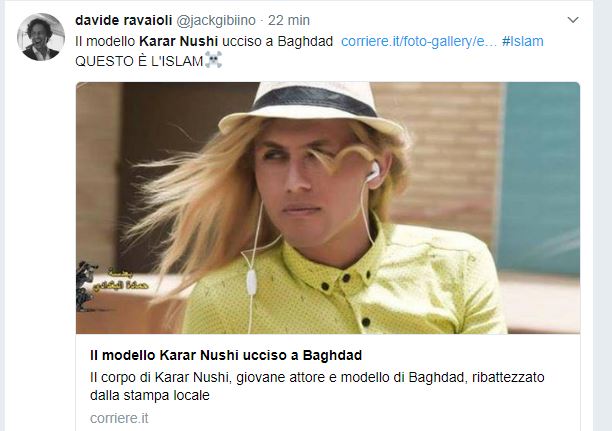
Task: Select the tweet text 'QUESTO È L'ISLAM'
Action: (x=139, y=61)
